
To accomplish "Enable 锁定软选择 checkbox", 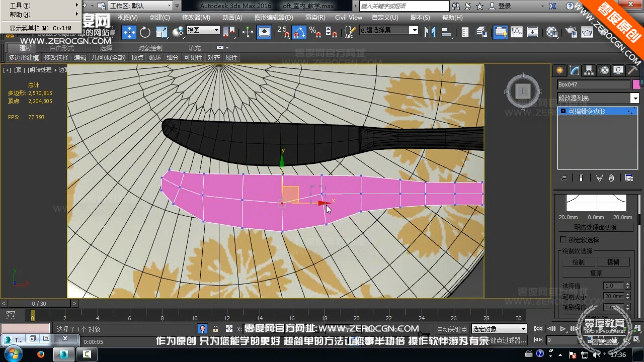I will click(563, 240).
